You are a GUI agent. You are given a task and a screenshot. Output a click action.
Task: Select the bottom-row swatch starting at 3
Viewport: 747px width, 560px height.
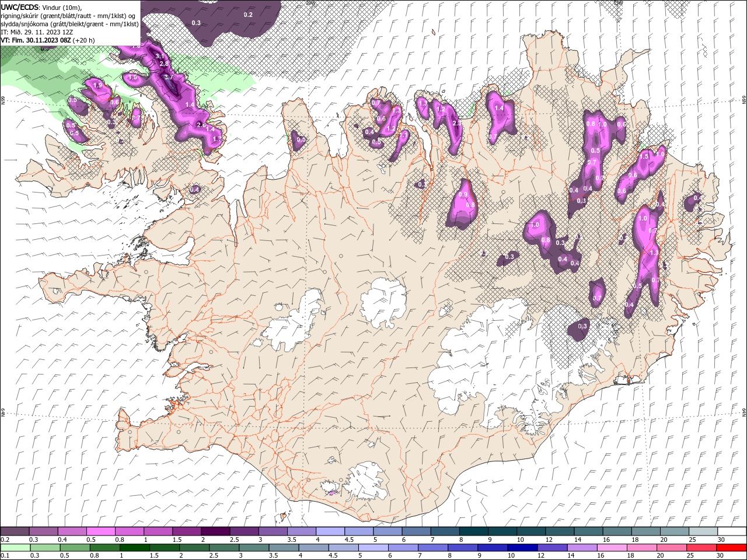pos(254,548)
